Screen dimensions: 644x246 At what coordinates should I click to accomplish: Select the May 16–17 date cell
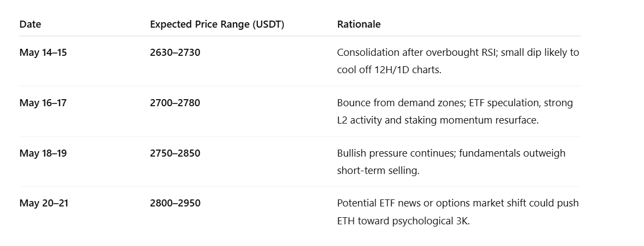click(x=43, y=103)
